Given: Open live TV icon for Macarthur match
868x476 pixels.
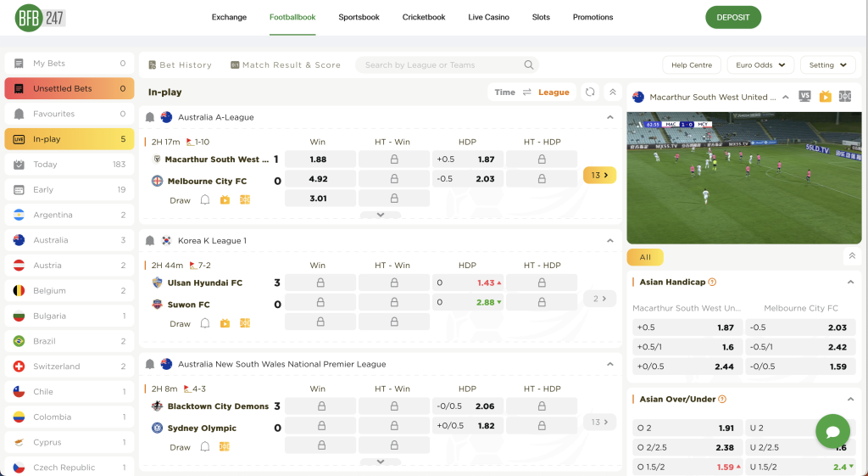Looking at the screenshot, I should tap(225, 200).
